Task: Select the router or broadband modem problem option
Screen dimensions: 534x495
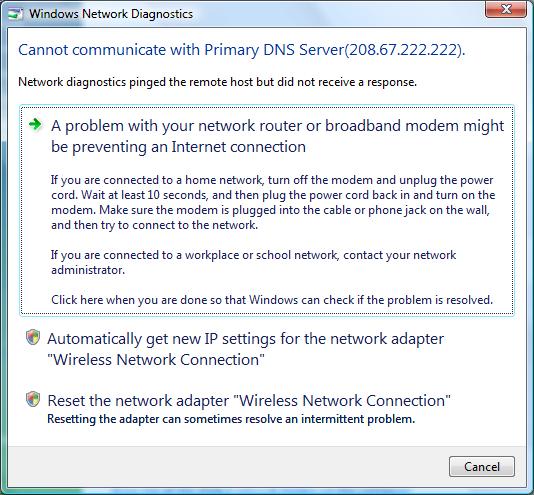Action: click(267, 210)
